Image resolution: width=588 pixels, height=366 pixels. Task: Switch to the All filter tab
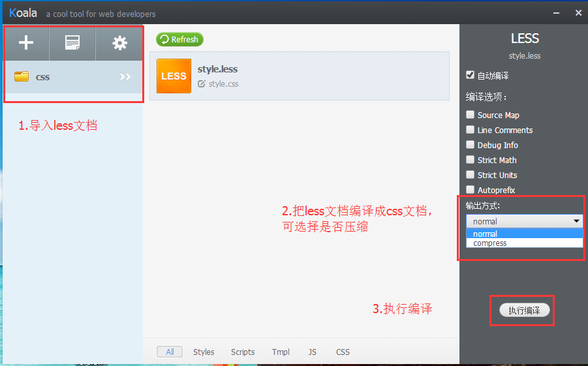pos(170,352)
